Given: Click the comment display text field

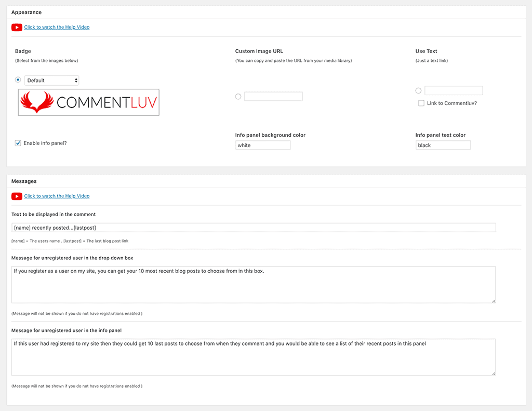Looking at the screenshot, I should [x=253, y=227].
